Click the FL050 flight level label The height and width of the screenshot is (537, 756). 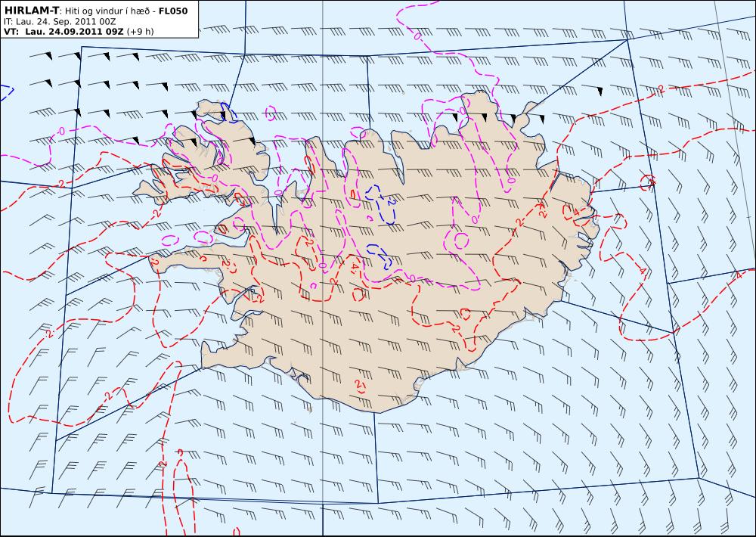(173, 11)
